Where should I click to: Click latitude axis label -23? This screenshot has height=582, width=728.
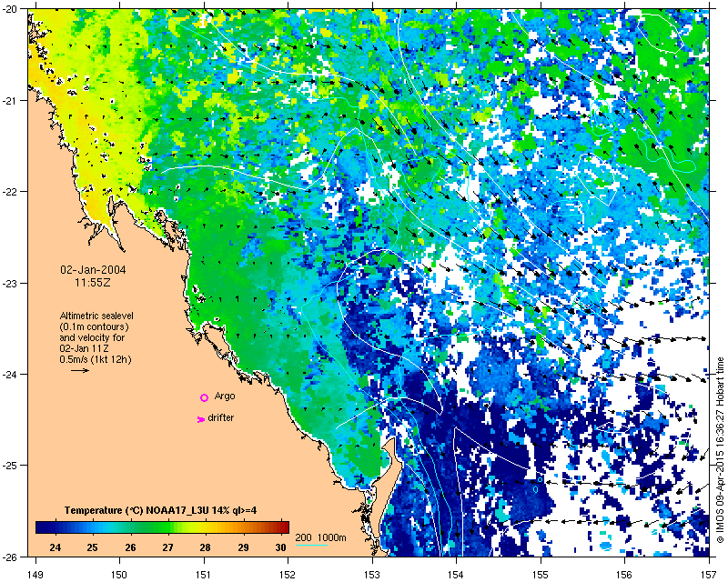click(11, 283)
